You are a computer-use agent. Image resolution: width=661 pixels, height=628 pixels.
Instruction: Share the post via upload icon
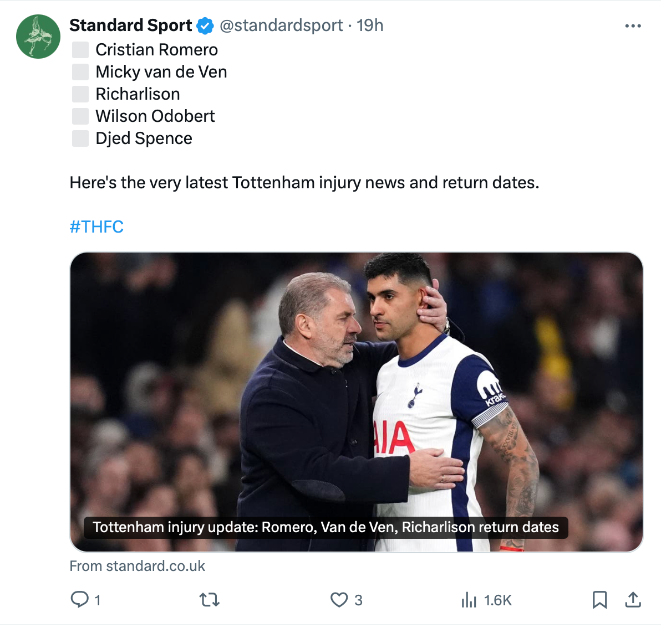pyautogui.click(x=632, y=600)
